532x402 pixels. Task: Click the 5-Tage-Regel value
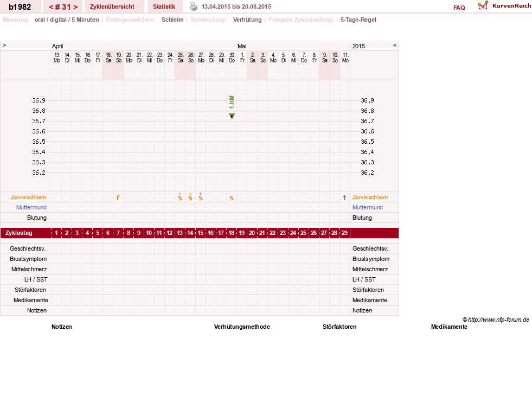[x=358, y=20]
